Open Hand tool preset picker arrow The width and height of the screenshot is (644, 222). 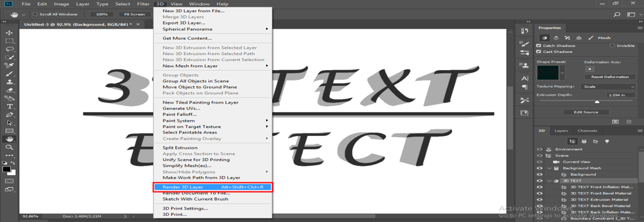coord(24,15)
